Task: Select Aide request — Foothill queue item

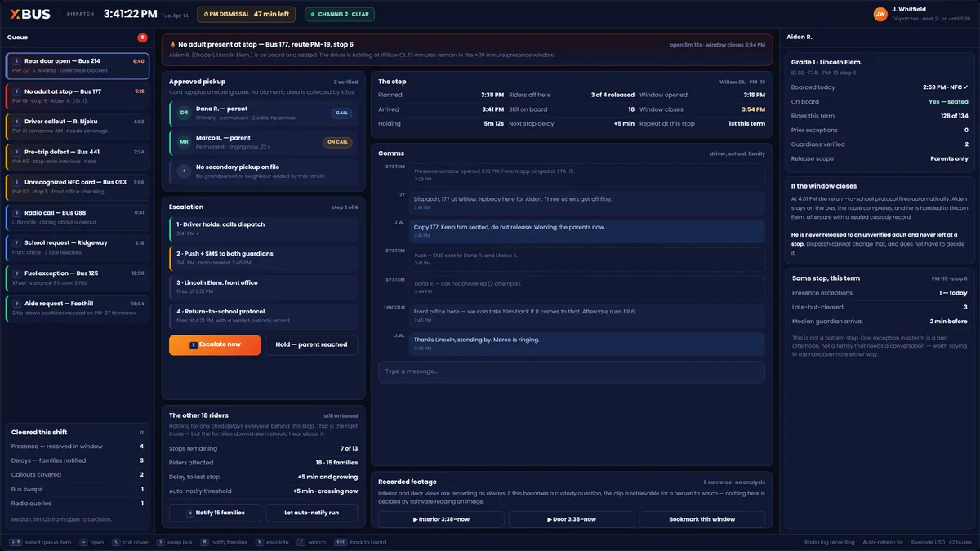Action: tap(78, 308)
